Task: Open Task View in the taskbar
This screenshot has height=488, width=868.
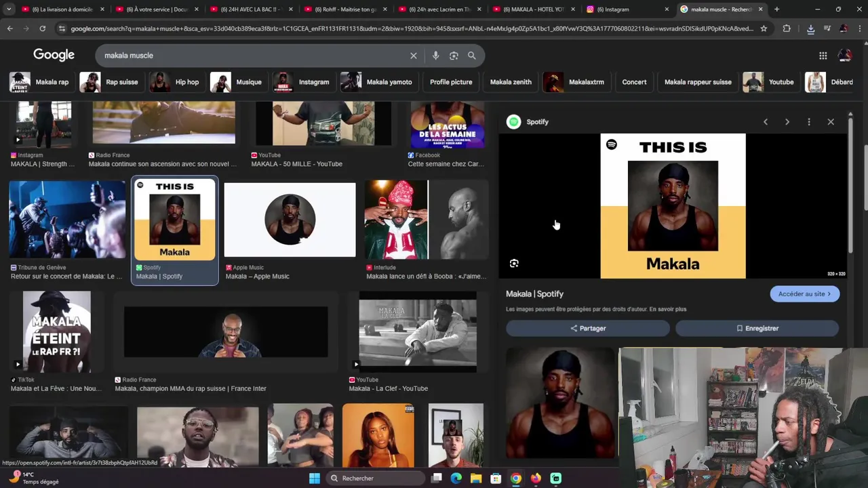Action: pos(437,479)
